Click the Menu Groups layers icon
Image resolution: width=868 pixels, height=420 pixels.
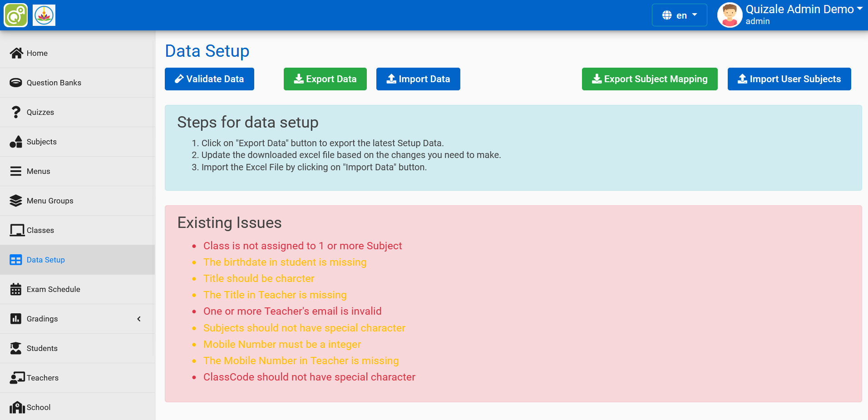pos(16,200)
